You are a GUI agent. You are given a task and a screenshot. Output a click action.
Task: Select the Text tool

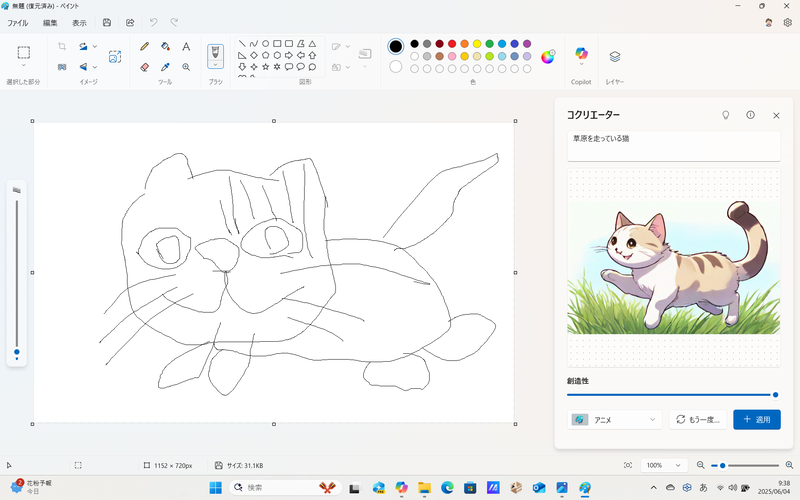tap(186, 46)
